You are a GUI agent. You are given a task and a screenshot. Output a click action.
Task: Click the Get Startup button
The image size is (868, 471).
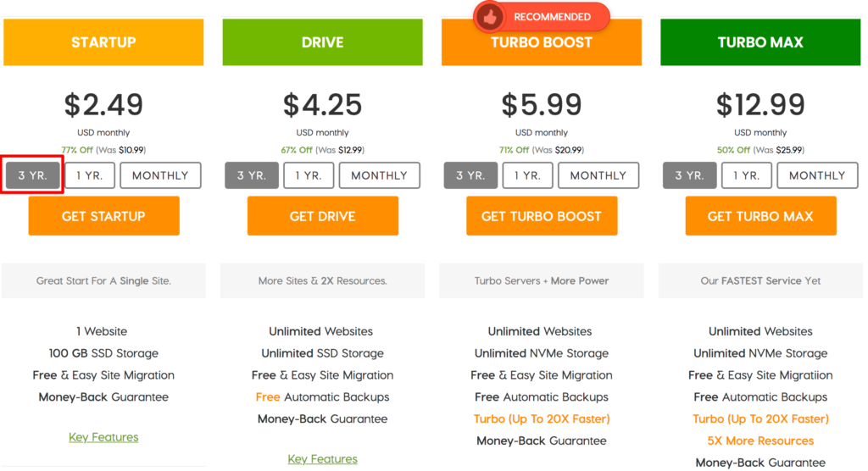click(103, 216)
